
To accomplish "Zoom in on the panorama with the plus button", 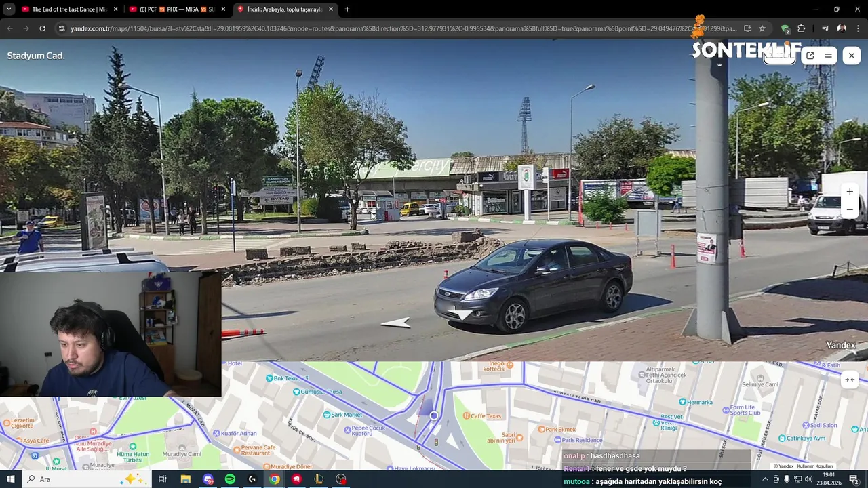I will pyautogui.click(x=850, y=192).
